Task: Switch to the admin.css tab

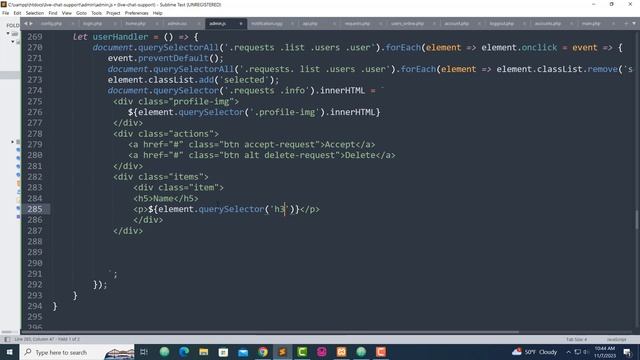Action: coord(177,24)
